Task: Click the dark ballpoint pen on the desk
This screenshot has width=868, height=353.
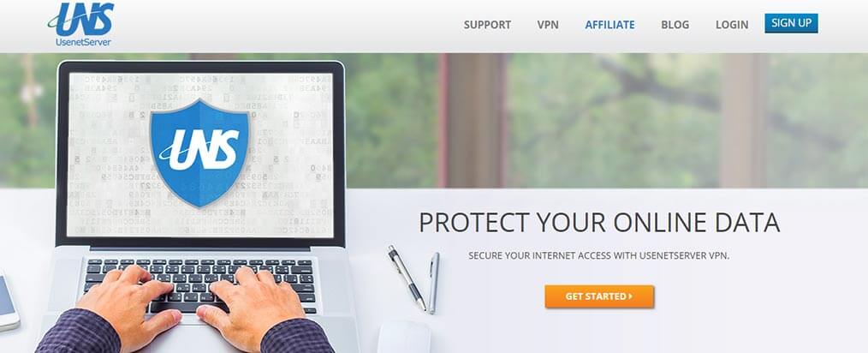Action: (x=407, y=278)
